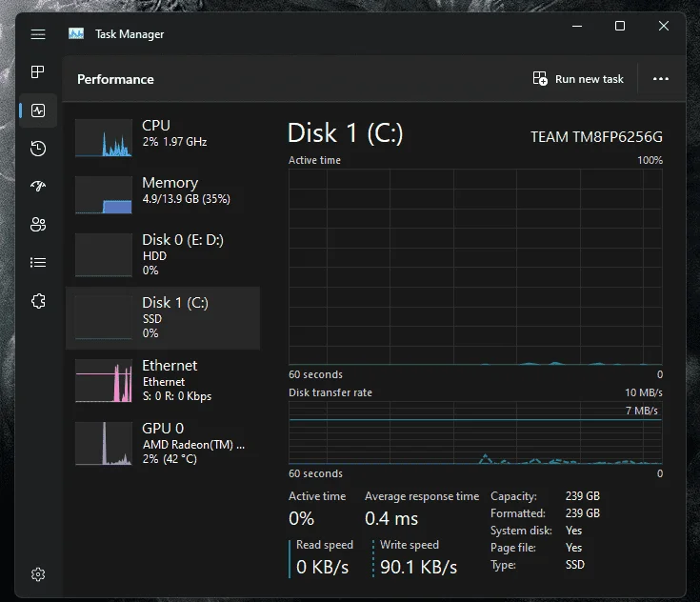Open the hamburger navigation menu
Viewport: 700px width, 602px height.
tap(38, 34)
